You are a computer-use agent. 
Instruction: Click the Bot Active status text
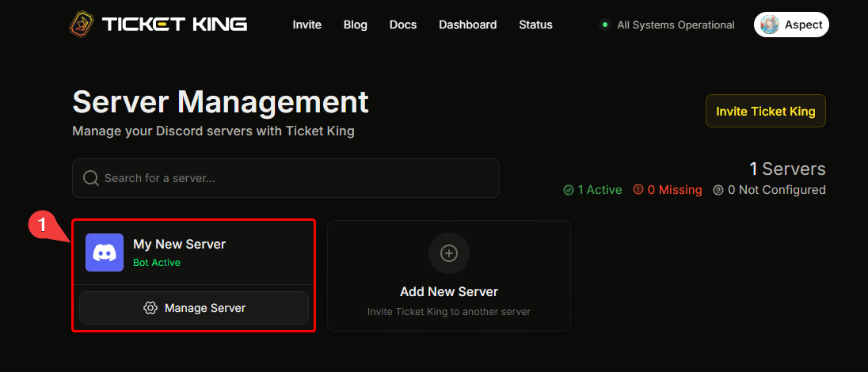pyautogui.click(x=157, y=263)
